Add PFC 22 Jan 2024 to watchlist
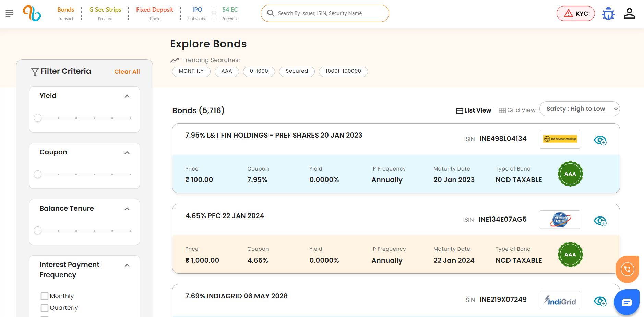The width and height of the screenshot is (644, 317). point(600,221)
